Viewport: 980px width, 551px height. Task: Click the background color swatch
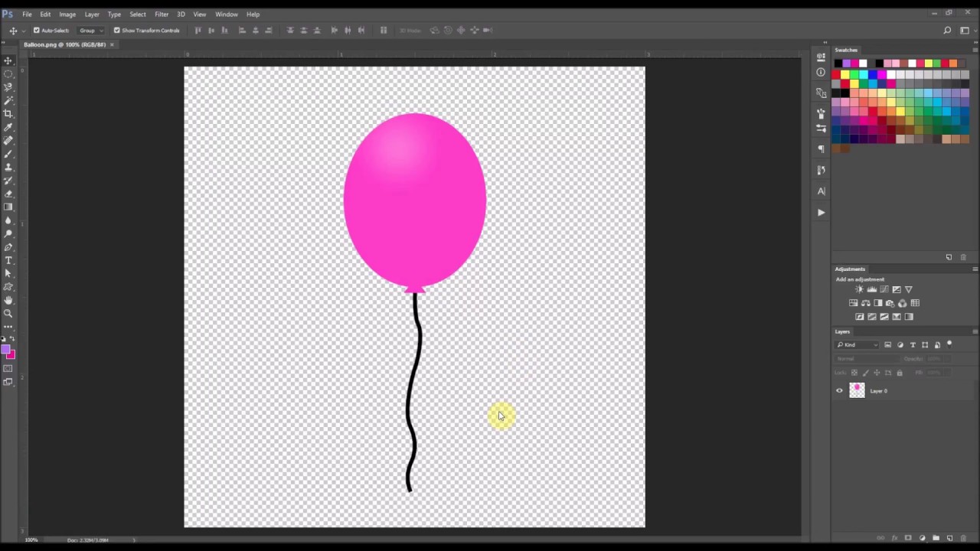(x=11, y=355)
